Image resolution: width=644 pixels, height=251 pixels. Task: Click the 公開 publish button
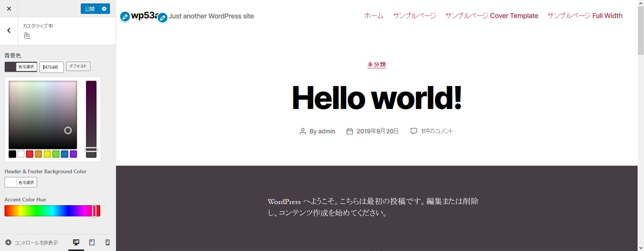point(89,9)
